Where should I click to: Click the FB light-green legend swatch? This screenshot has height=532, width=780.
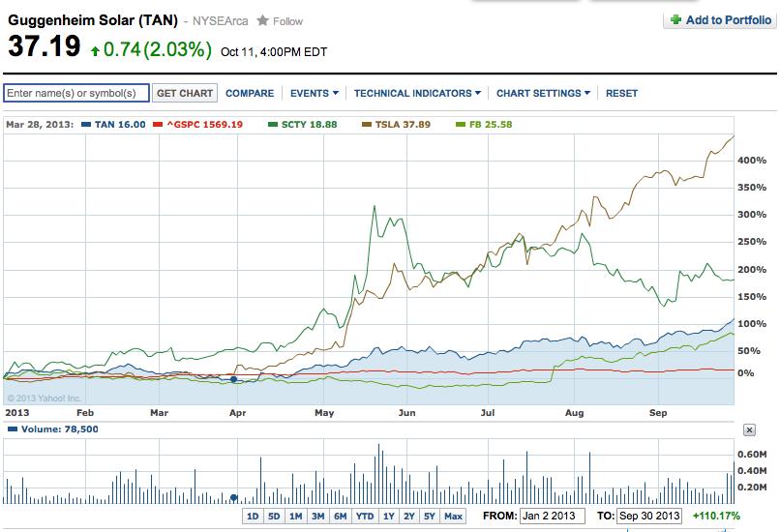click(461, 125)
